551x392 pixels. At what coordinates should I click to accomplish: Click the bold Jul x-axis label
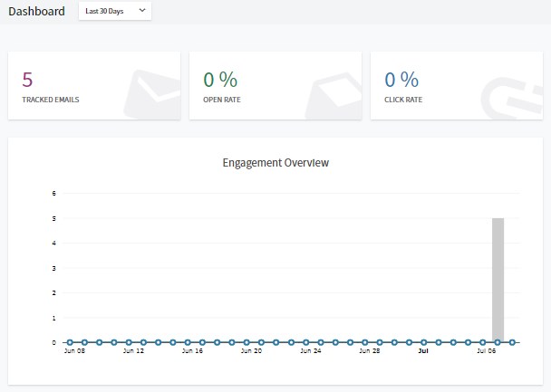click(423, 350)
